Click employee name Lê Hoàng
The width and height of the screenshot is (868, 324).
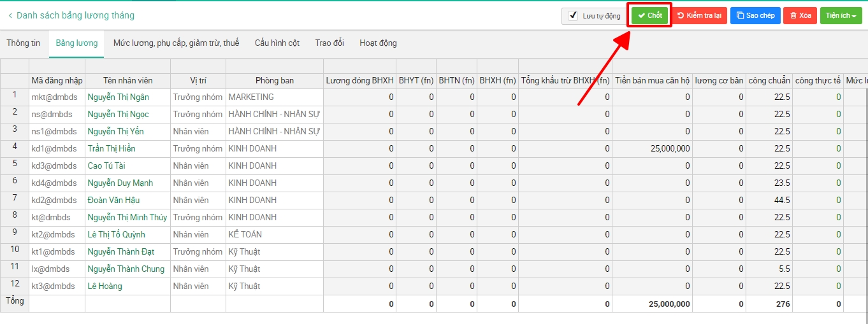point(105,286)
